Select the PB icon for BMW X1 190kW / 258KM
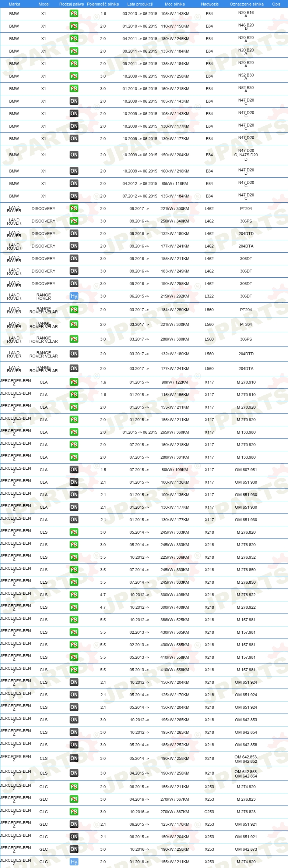Image resolution: width=288 pixels, height=868 pixels. click(74, 76)
